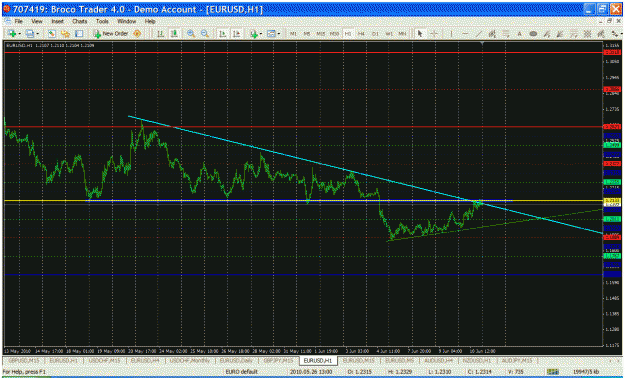Click the Templates icon
Image resolution: width=625 pixels, height=378 pixels.
coord(271,34)
